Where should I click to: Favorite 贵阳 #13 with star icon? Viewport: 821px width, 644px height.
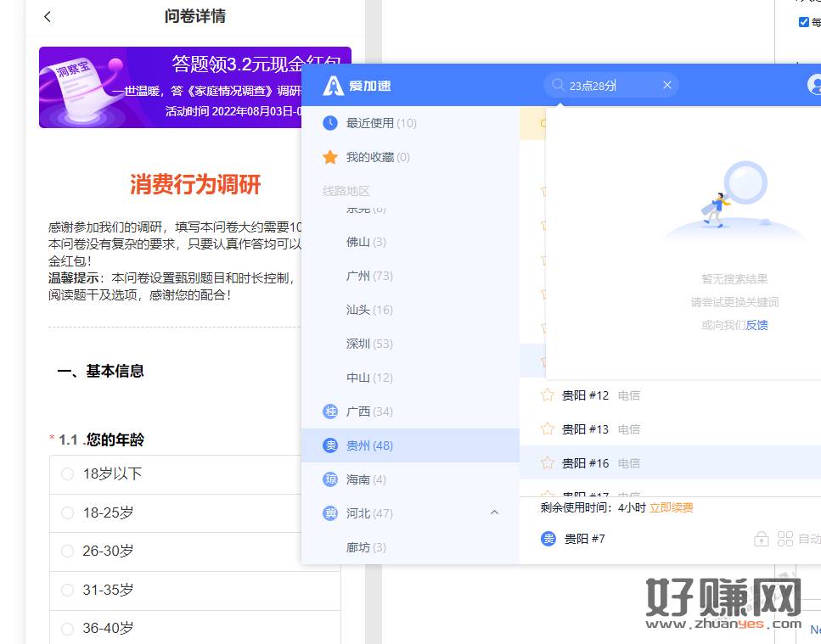pyautogui.click(x=547, y=429)
